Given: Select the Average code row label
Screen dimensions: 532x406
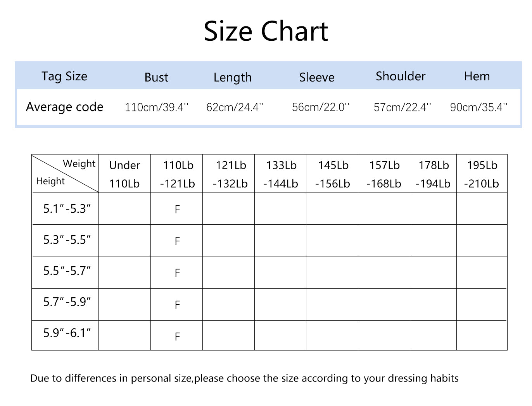Looking at the screenshot, I should (x=65, y=107).
